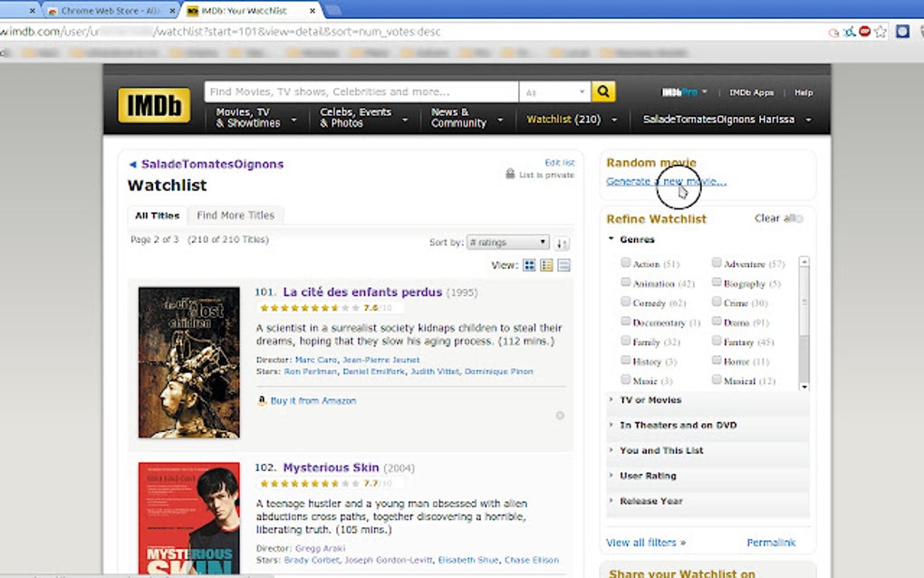Check the Biography genre checkbox
Viewport: 924px width, 578px height.
[x=717, y=283]
